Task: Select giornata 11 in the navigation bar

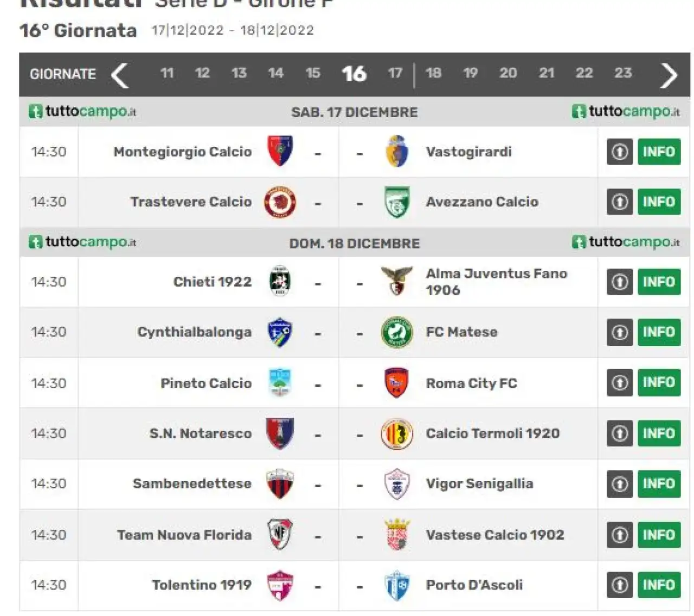Action: tap(167, 73)
